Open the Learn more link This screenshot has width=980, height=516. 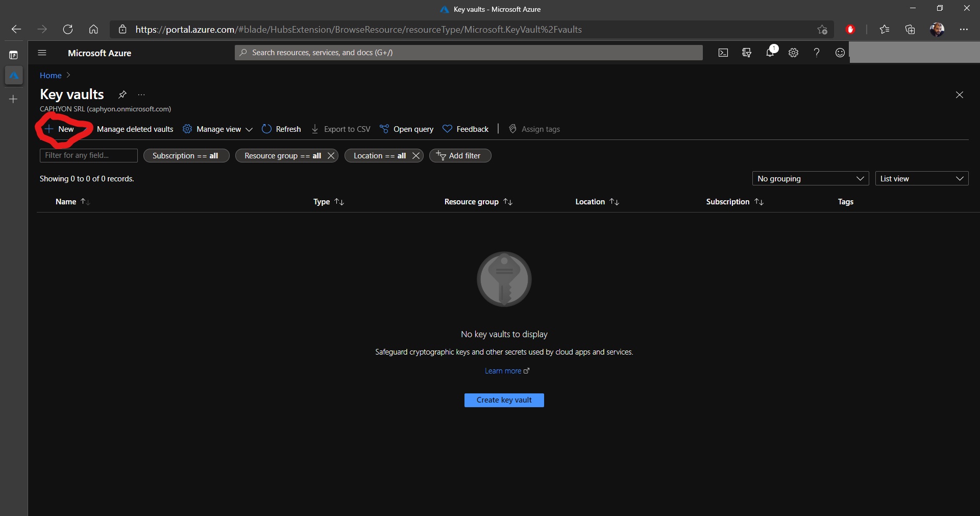click(507, 371)
